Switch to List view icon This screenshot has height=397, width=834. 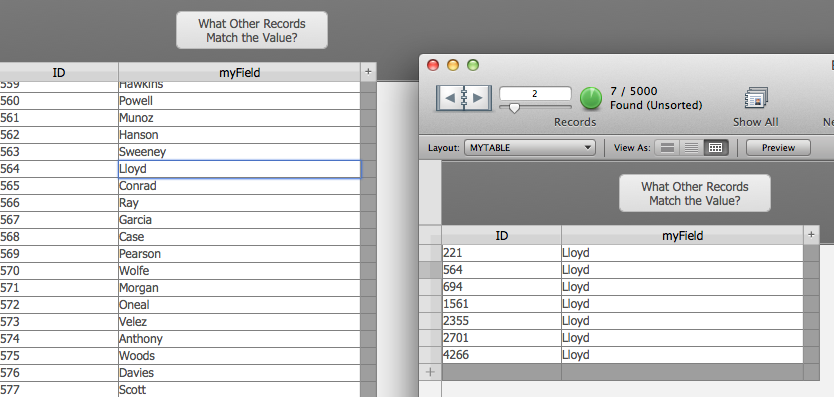(x=691, y=148)
